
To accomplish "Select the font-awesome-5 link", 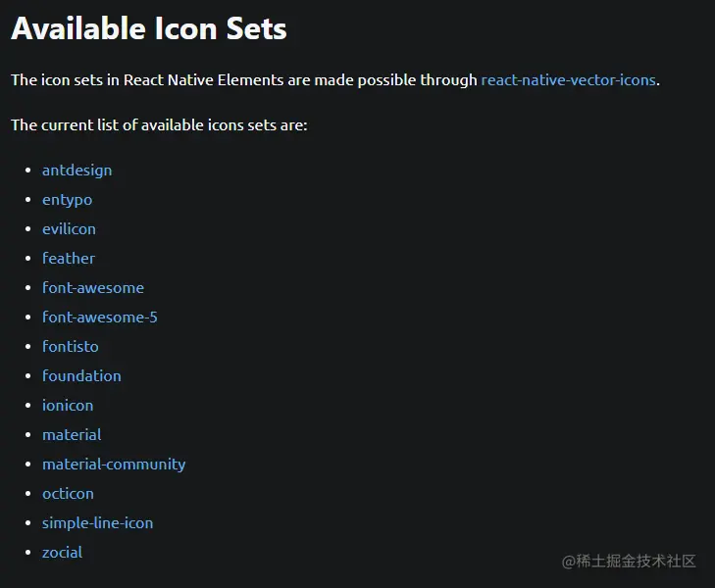I will [x=100, y=318].
